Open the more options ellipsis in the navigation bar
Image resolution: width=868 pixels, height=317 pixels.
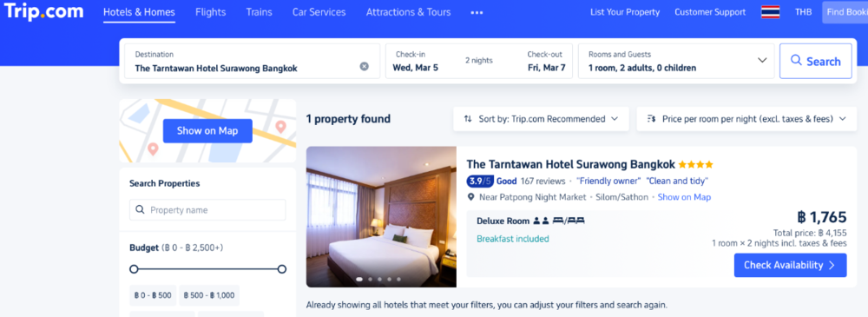[x=477, y=12]
